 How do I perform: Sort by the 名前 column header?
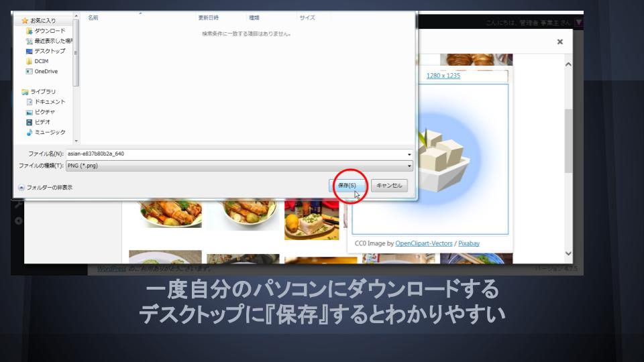(x=93, y=17)
